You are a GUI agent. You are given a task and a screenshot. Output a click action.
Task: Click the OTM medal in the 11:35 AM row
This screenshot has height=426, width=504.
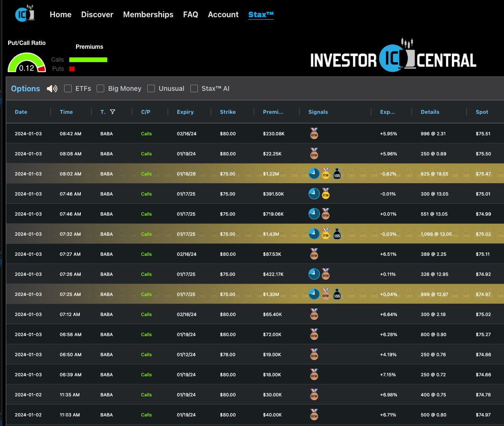[314, 394]
